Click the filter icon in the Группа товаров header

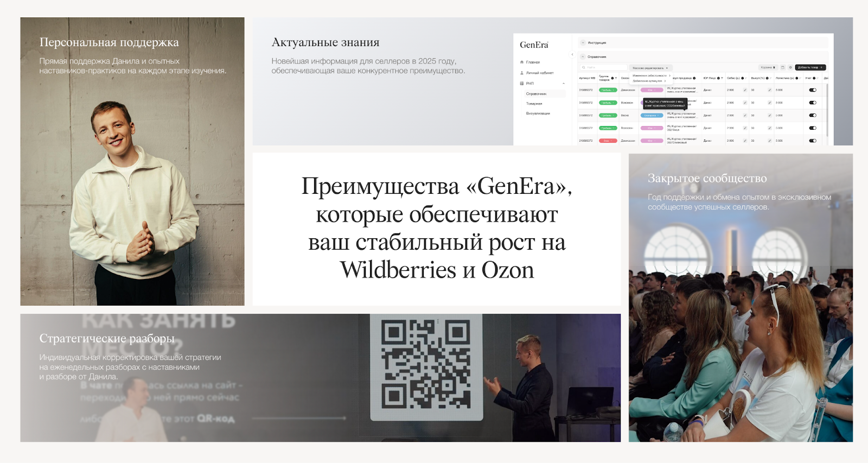(x=616, y=78)
